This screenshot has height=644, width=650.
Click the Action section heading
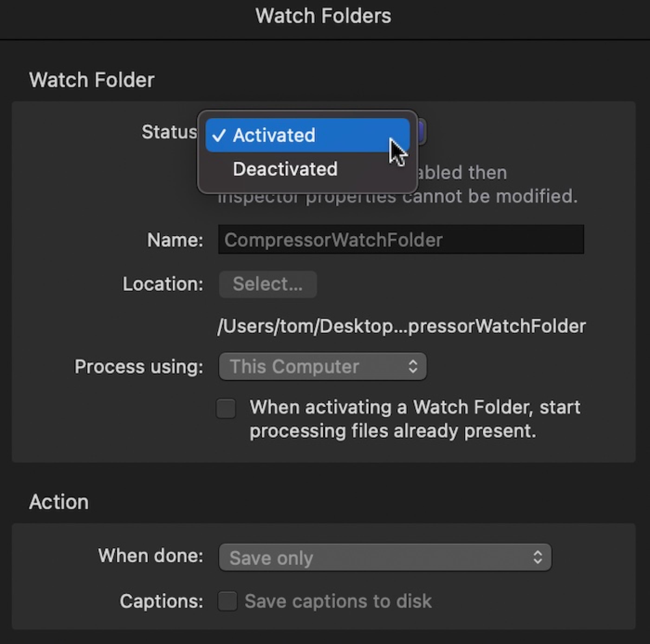click(59, 502)
